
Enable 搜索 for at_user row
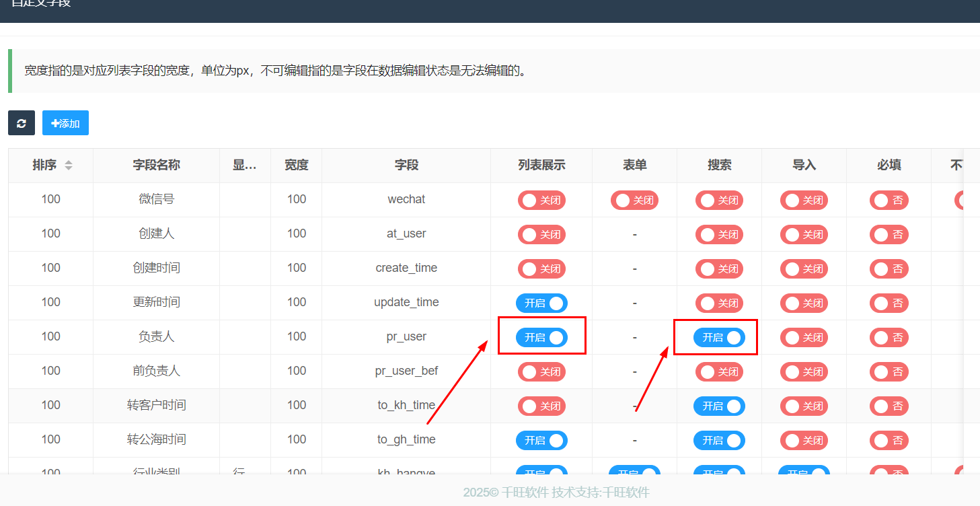click(719, 234)
